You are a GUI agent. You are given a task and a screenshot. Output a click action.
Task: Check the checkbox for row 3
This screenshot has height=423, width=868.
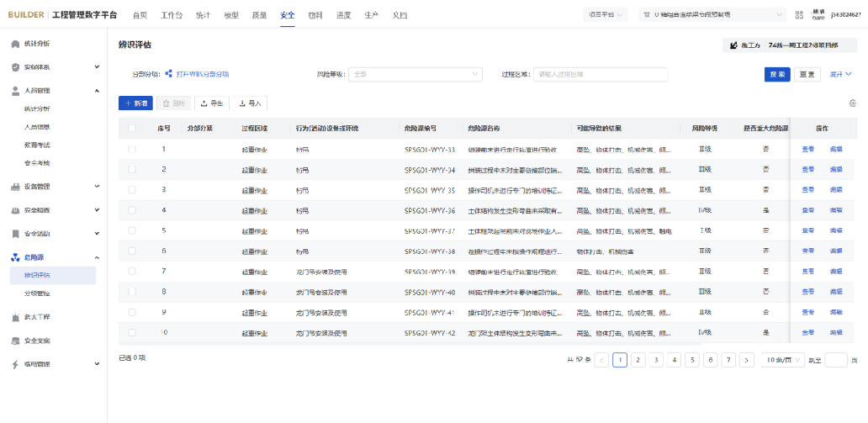pos(132,190)
